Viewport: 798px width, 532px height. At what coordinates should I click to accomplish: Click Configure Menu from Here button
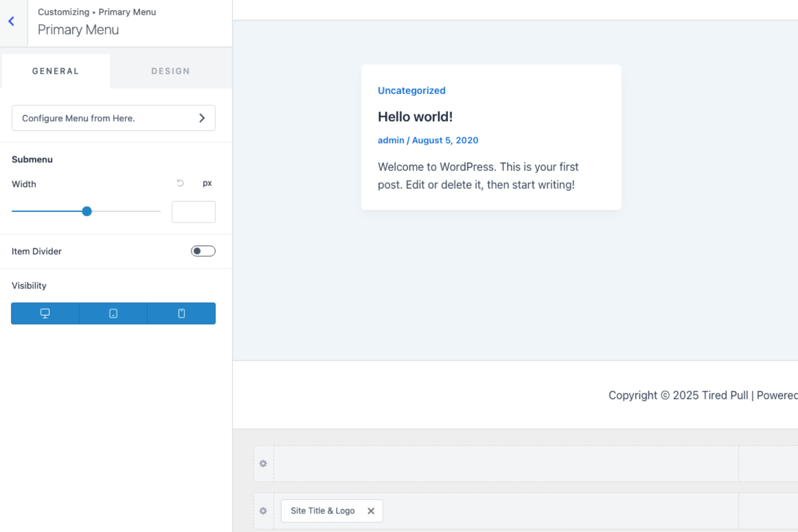pyautogui.click(x=113, y=118)
